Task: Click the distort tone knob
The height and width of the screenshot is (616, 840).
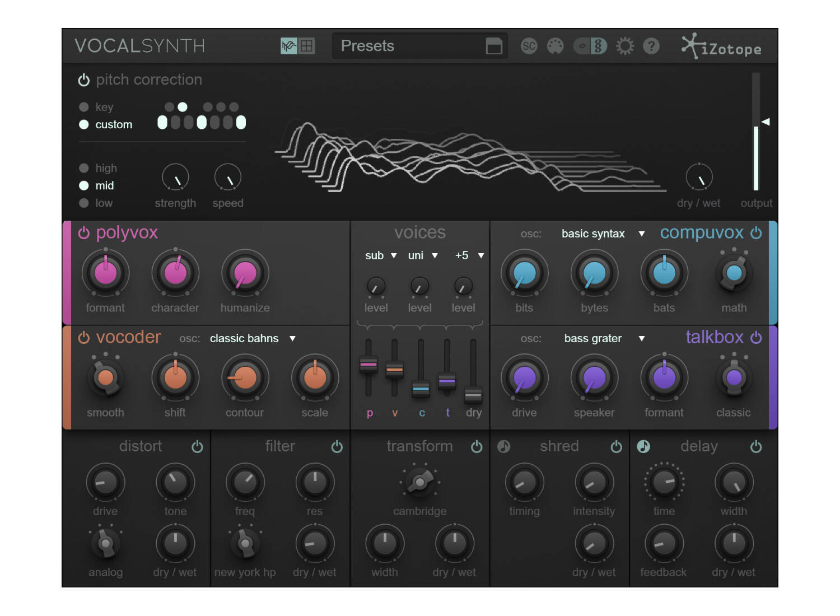Action: 175,482
